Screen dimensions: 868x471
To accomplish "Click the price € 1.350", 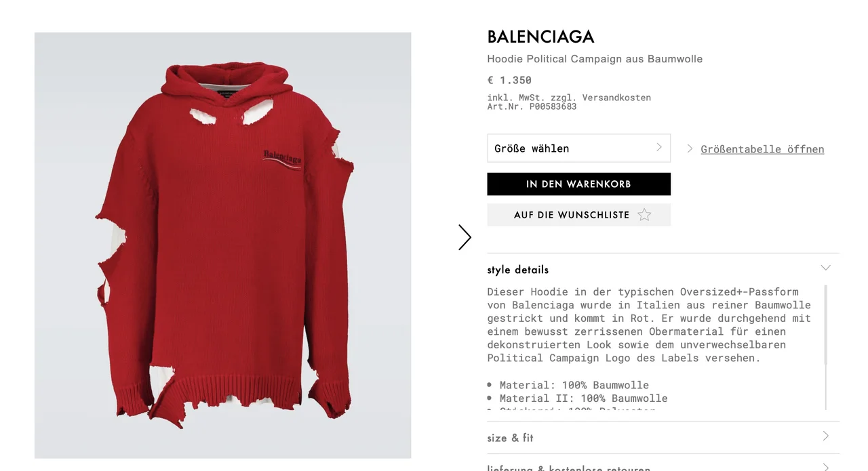I will [x=509, y=80].
